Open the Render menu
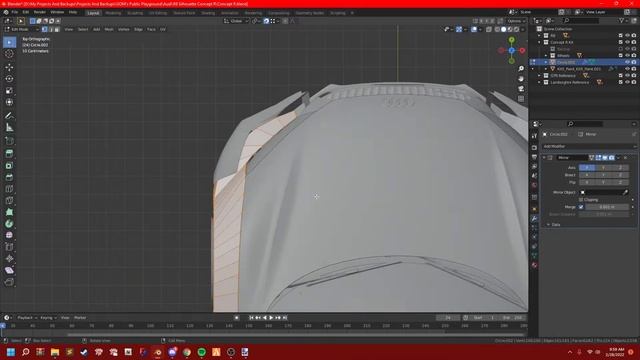The height and width of the screenshot is (360, 640). pyautogui.click(x=40, y=12)
